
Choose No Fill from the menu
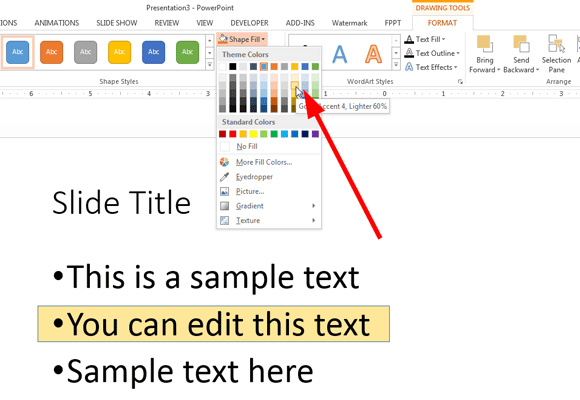pos(269,147)
